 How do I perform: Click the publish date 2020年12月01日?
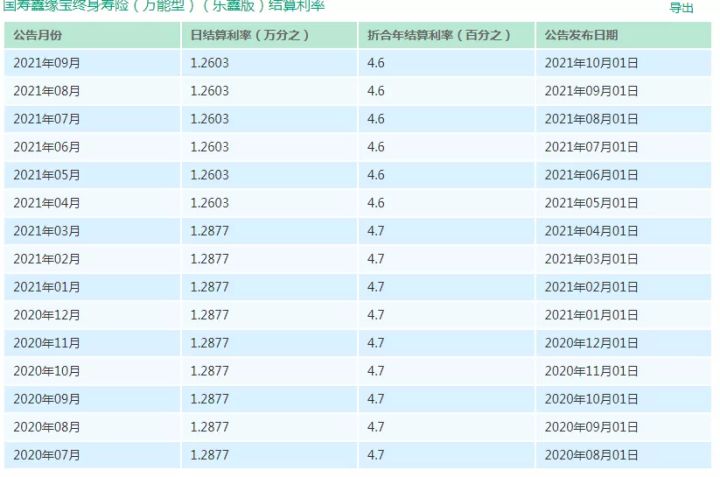(591, 343)
